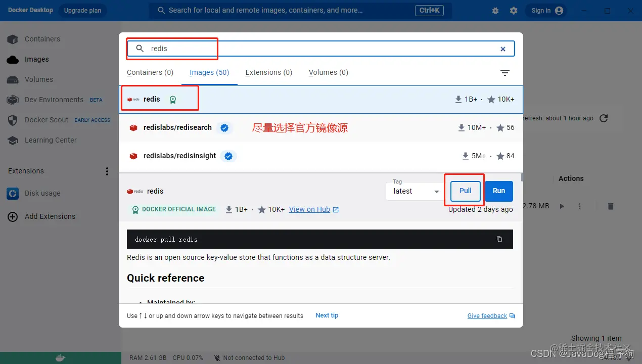Click the Docker whale status icon
The image size is (642, 364).
[60, 358]
